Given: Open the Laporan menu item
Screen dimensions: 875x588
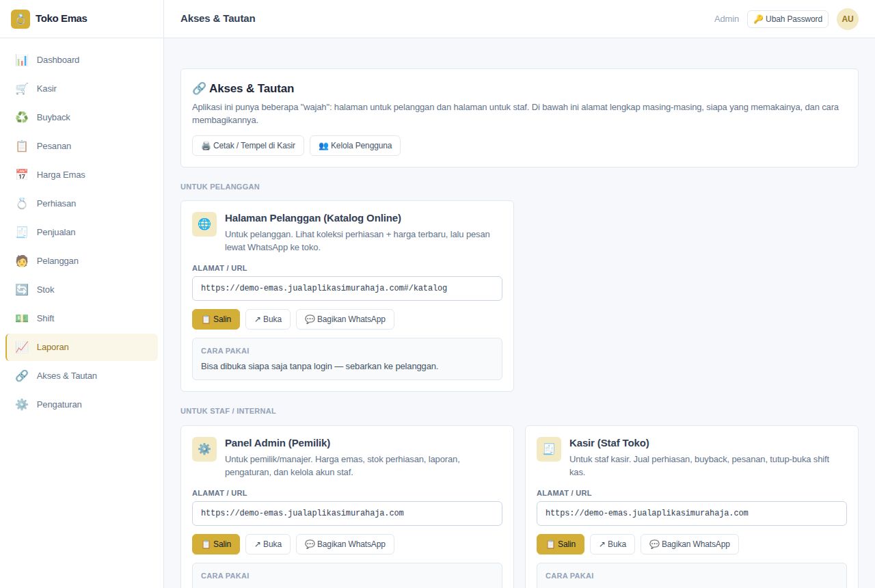Looking at the screenshot, I should pos(81,347).
